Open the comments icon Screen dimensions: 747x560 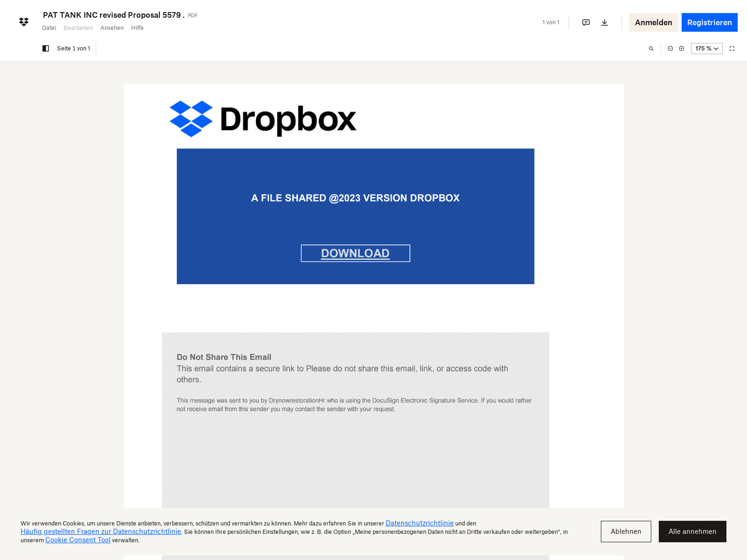point(586,22)
